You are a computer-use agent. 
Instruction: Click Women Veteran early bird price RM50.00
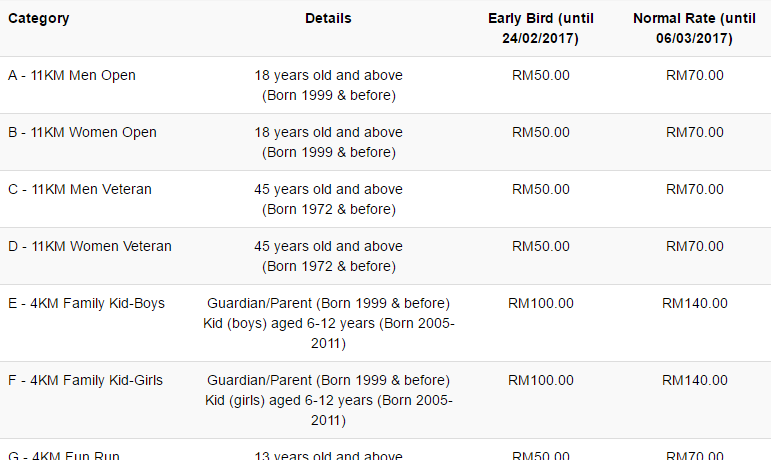click(x=541, y=247)
